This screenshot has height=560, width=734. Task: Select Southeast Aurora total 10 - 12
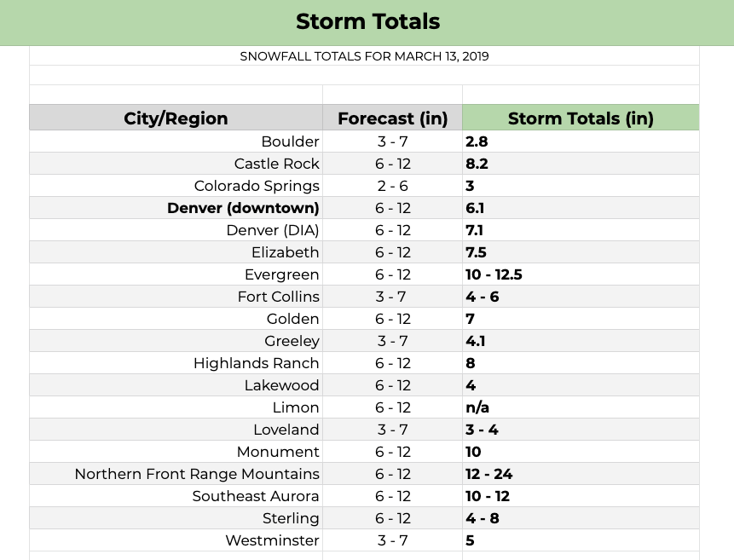click(x=581, y=496)
